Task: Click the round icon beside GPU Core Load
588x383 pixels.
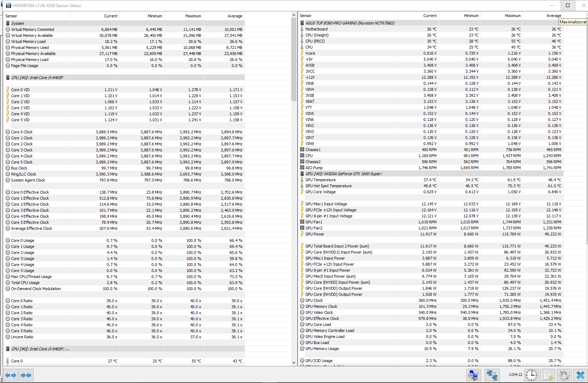Action: 302,324
